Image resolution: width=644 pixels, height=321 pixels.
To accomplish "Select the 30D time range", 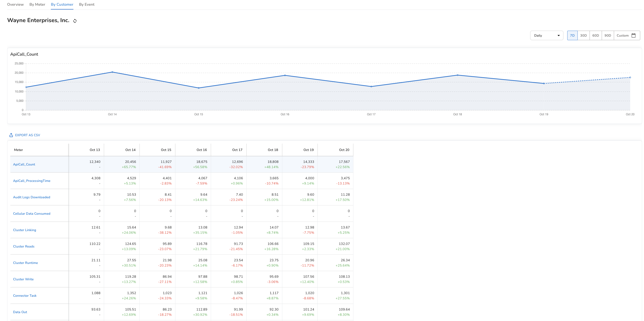I will (583, 35).
